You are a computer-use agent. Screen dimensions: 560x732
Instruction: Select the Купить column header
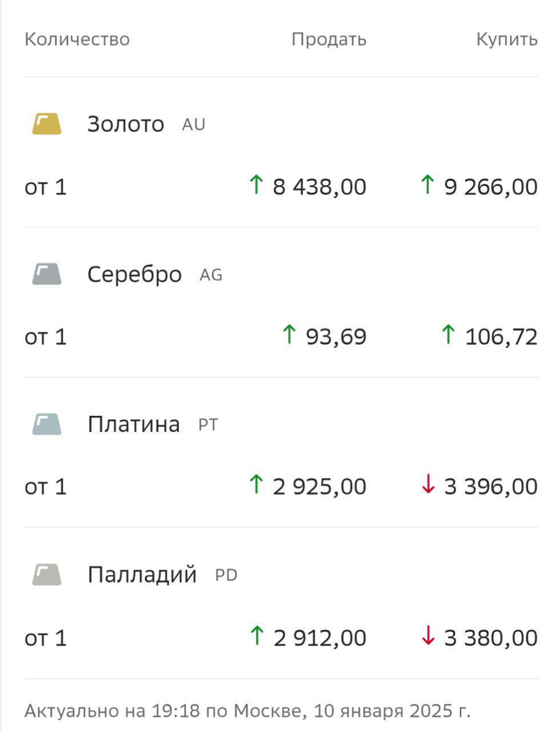tap(507, 39)
